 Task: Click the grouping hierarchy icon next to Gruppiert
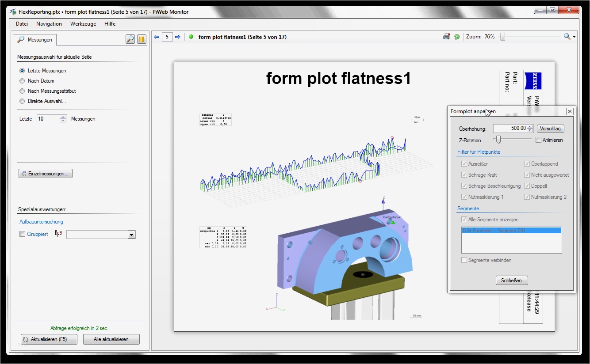[x=58, y=234]
